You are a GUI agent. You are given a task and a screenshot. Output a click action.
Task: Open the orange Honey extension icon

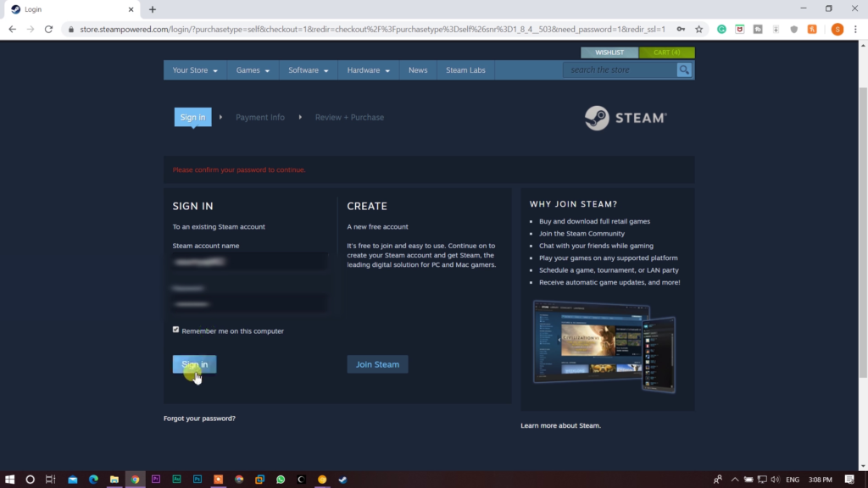tap(812, 30)
